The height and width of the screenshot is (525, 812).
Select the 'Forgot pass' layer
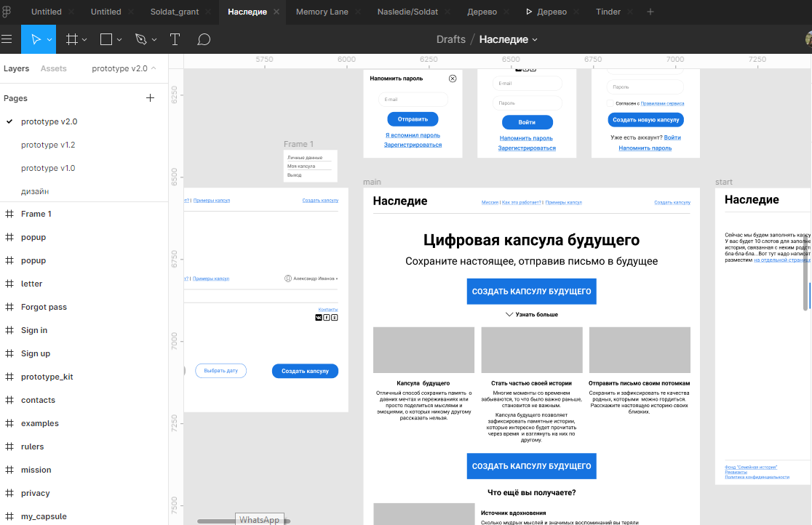click(44, 307)
